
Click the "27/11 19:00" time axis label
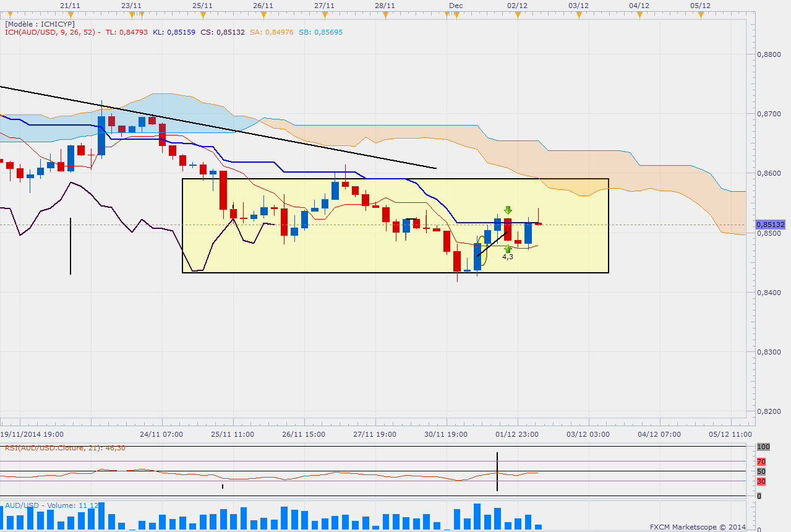pyautogui.click(x=375, y=434)
